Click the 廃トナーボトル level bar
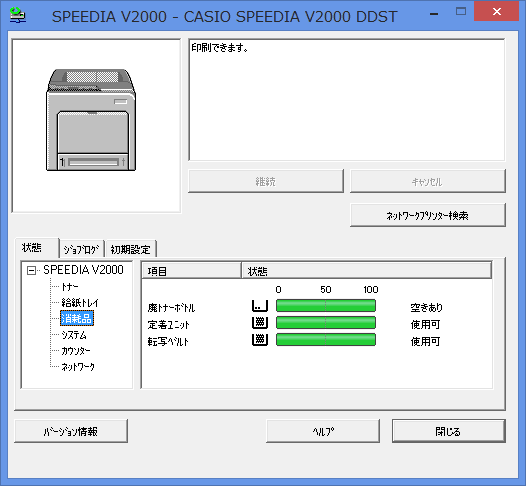Viewport: 526px width, 486px height. pos(326,306)
